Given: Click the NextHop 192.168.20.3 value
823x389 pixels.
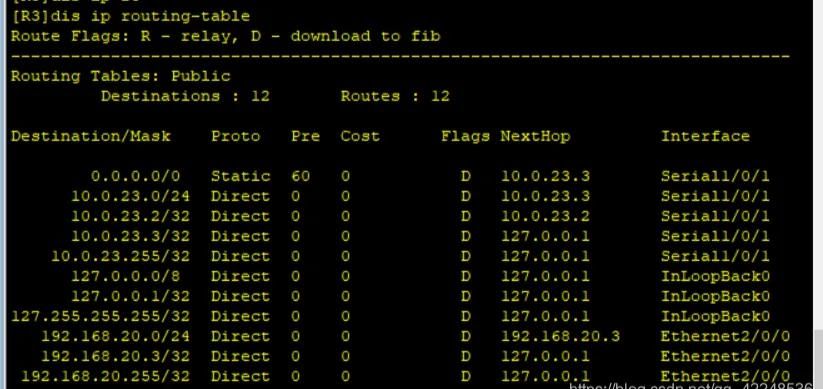Looking at the screenshot, I should [x=560, y=337].
